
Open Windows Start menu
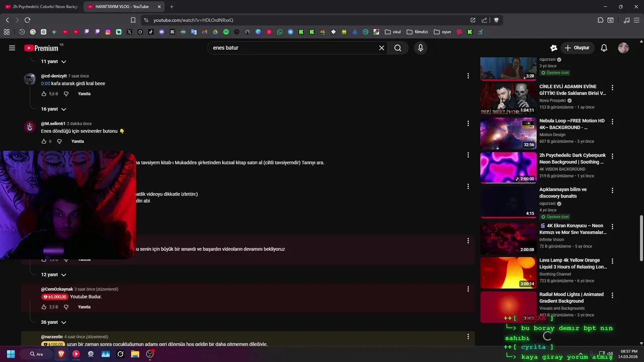coord(11,354)
